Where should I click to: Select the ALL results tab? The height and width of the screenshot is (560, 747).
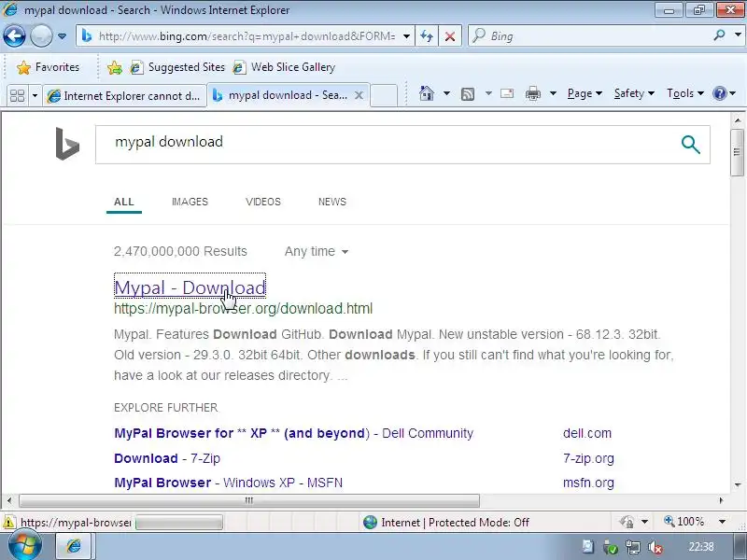point(124,202)
